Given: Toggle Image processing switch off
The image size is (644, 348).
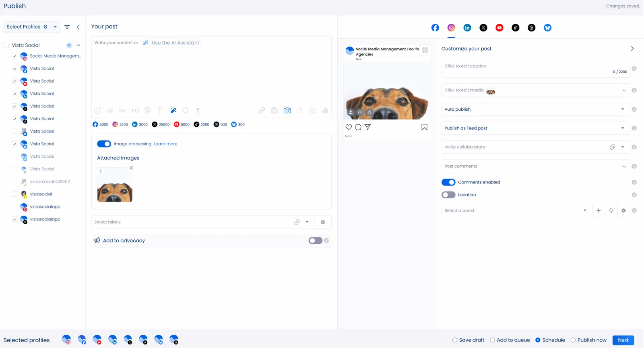Looking at the screenshot, I should tap(104, 144).
